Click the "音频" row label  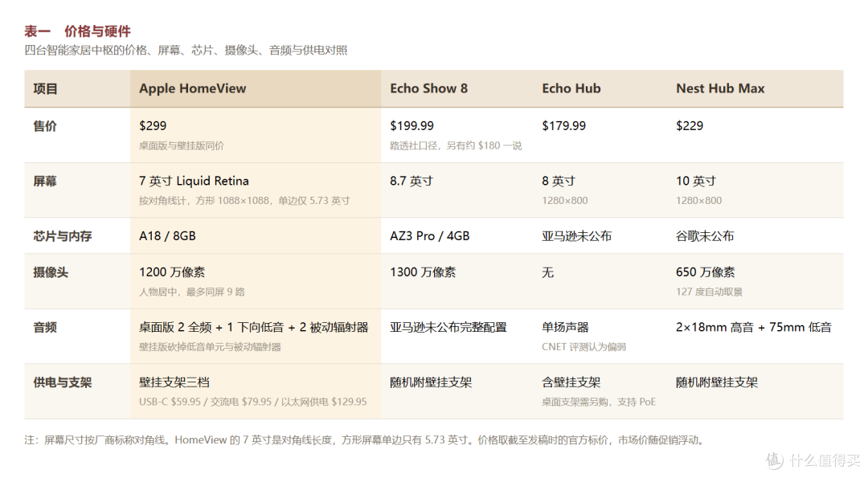click(45, 328)
